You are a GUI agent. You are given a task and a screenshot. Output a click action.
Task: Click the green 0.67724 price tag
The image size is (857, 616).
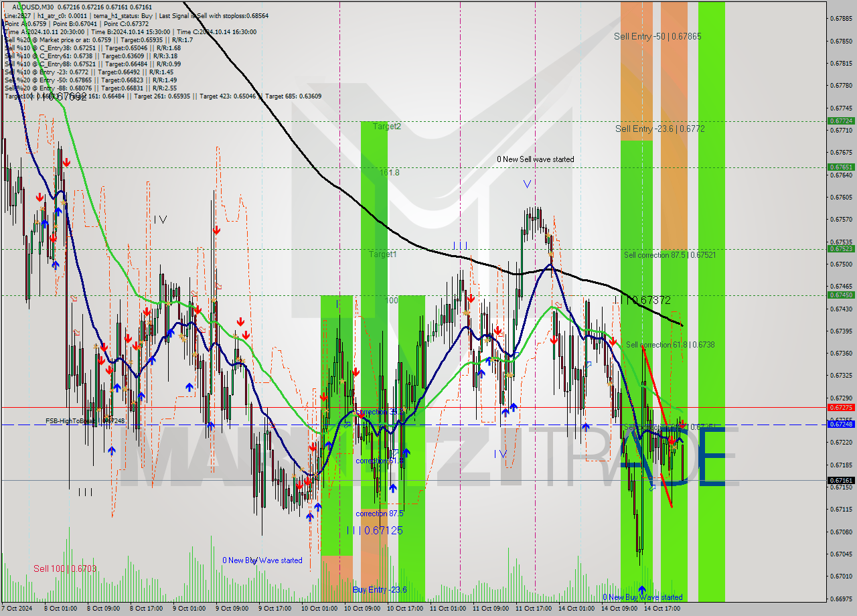coord(841,121)
